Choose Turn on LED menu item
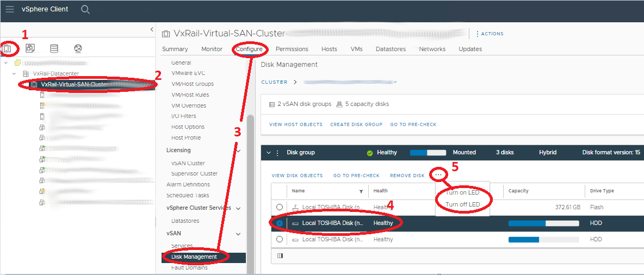This screenshot has height=275, width=644. [462, 192]
